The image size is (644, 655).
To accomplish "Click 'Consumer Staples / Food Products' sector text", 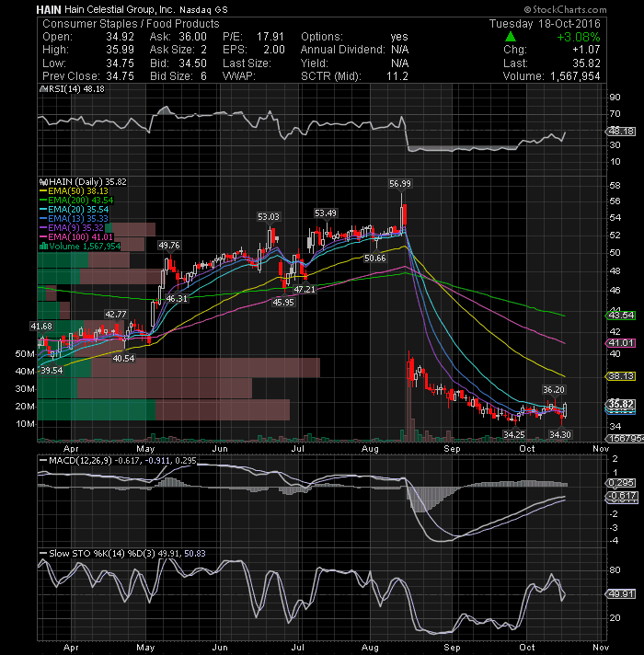I will 131,24.
